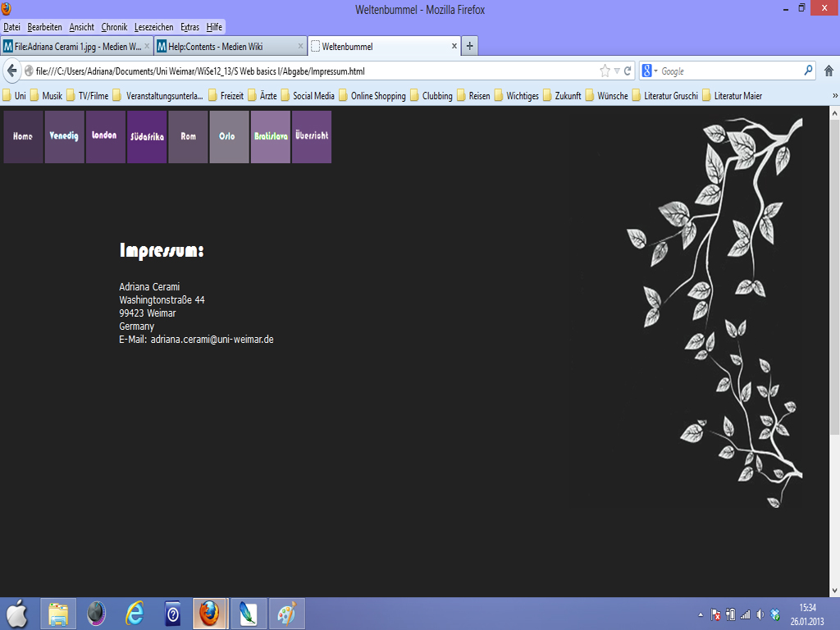Click the search magnifier in Google box
Screen dimensions: 840x630
(809, 71)
